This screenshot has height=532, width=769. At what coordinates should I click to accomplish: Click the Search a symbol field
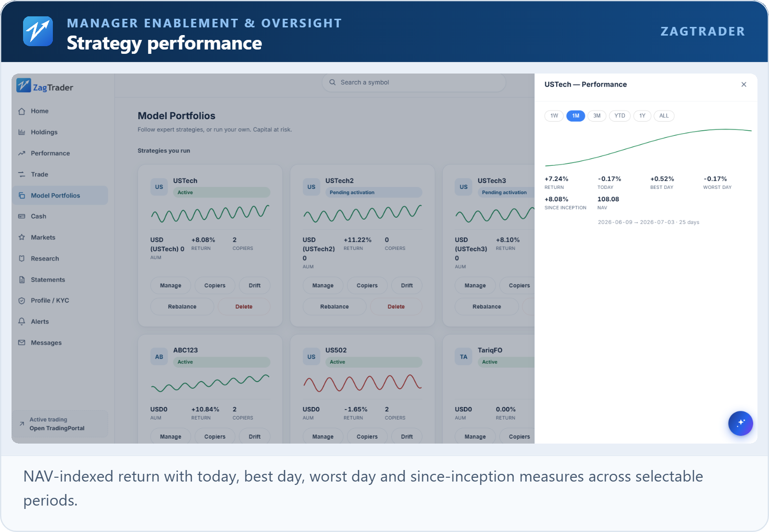[414, 83]
